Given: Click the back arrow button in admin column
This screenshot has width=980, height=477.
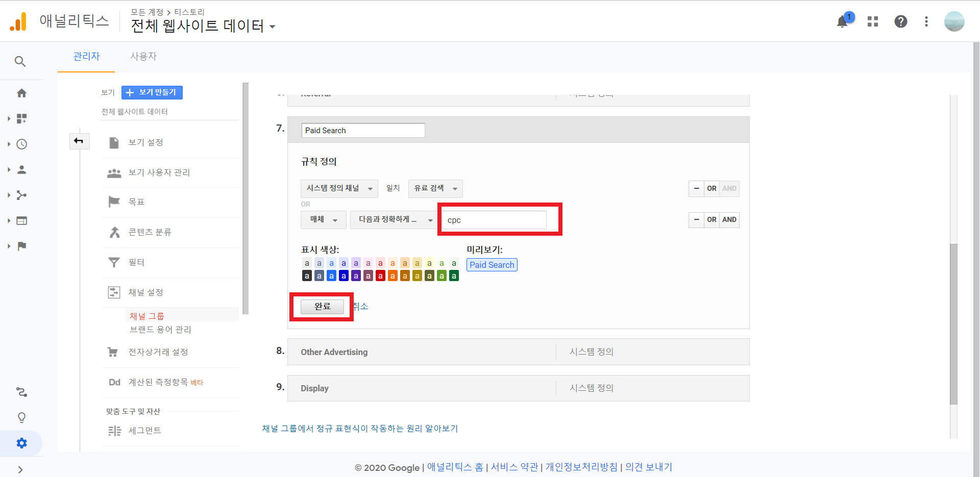Looking at the screenshot, I should pos(79,141).
